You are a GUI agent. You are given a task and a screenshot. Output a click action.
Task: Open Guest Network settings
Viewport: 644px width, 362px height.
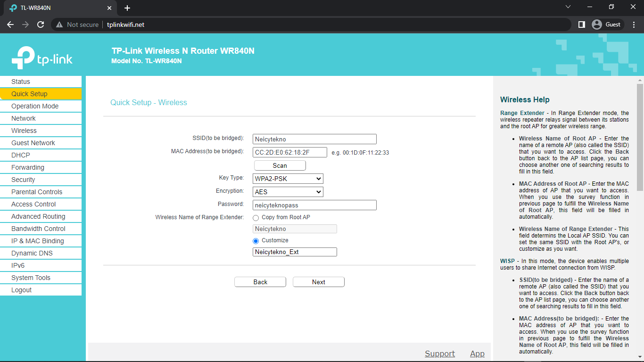41,143
